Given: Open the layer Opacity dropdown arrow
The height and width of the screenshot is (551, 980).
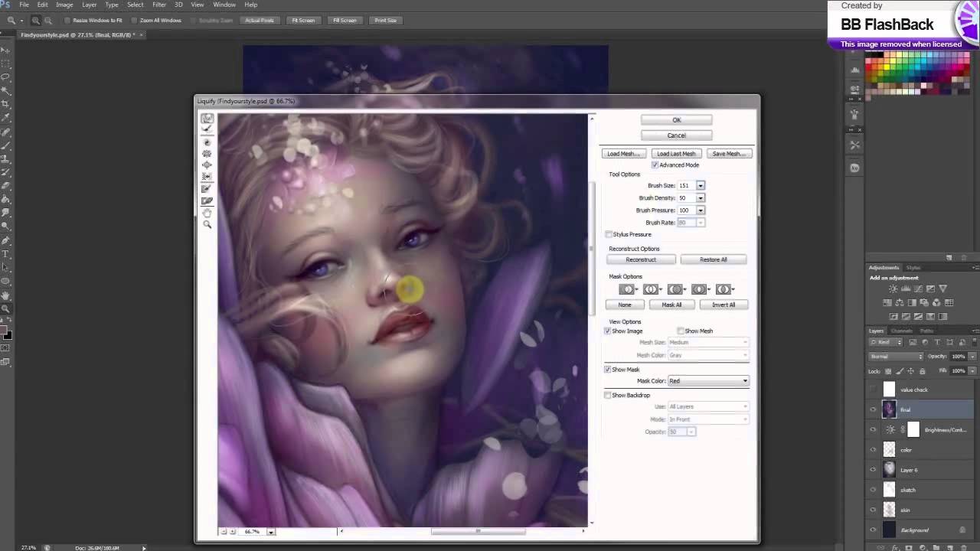Looking at the screenshot, I should tap(972, 357).
